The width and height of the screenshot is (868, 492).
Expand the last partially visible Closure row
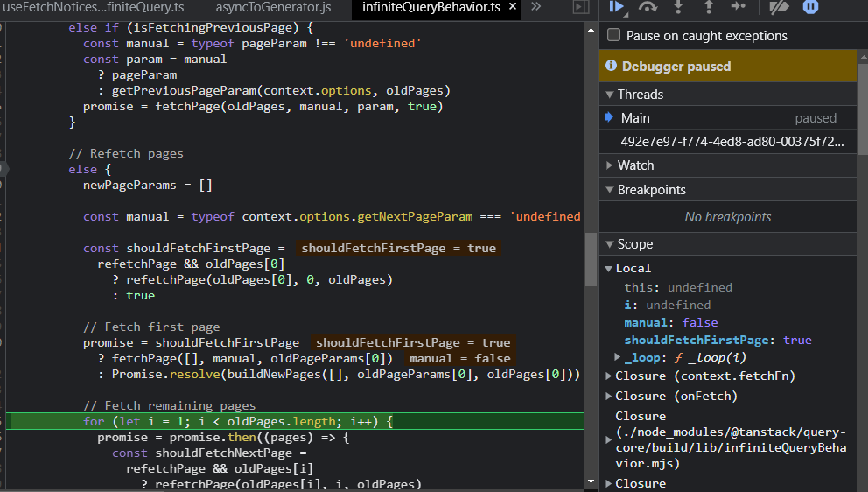coord(608,483)
